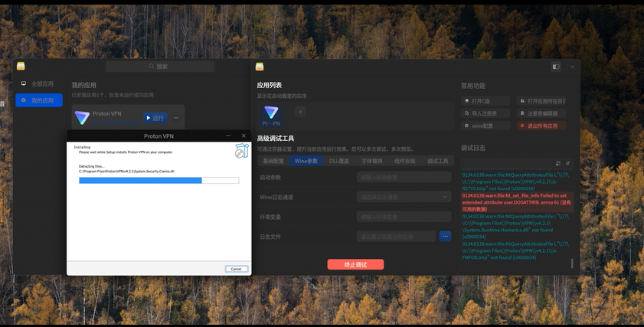The image size is (644, 327).
Task: Open the Wine日志通道 dropdown
Action: click(404, 197)
